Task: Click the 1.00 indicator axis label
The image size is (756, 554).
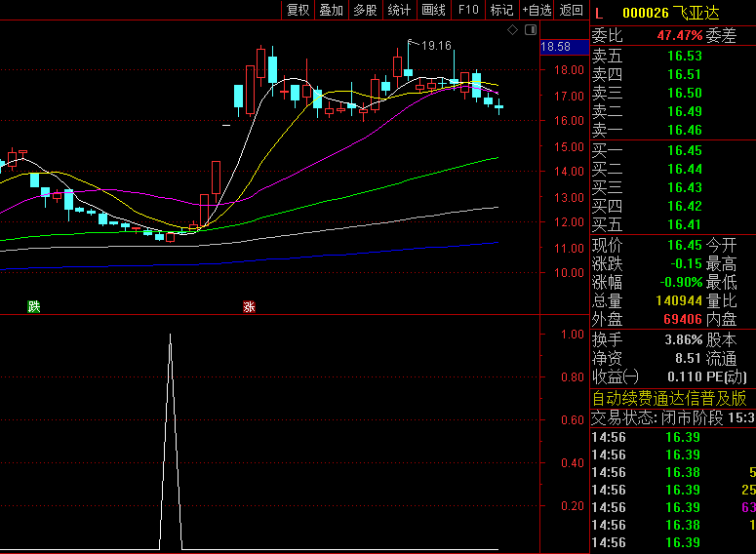Action: (x=573, y=335)
